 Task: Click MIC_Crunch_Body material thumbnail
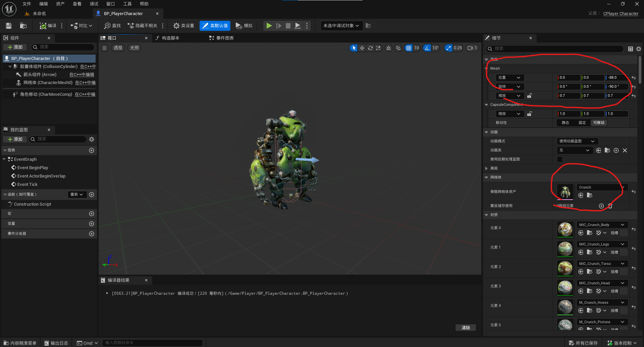(x=565, y=229)
